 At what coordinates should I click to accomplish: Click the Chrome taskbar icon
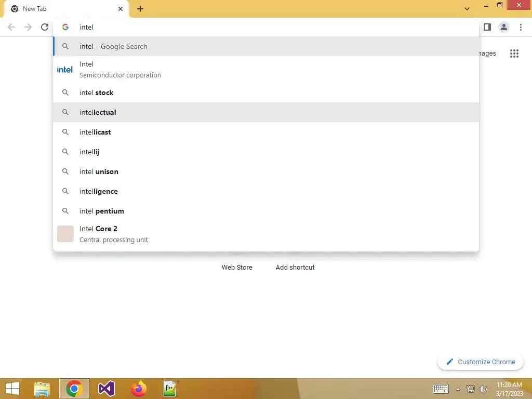tap(74, 389)
